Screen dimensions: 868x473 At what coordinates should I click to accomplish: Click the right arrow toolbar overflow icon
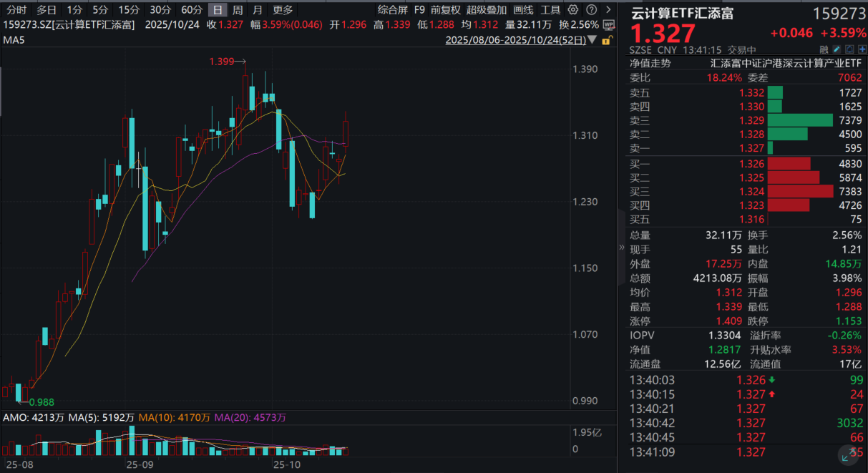(x=606, y=10)
